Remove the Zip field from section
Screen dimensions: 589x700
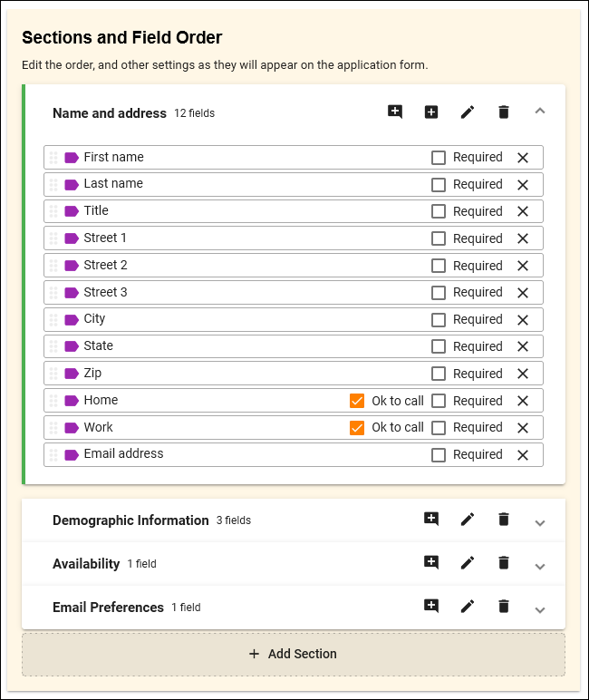click(x=523, y=374)
